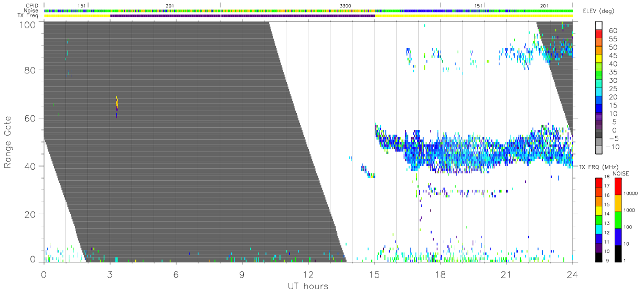Image resolution: width=644 pixels, height=297 pixels.
Task: Click the 20 tick on Range Gate axis
Action: pyautogui.click(x=30, y=214)
